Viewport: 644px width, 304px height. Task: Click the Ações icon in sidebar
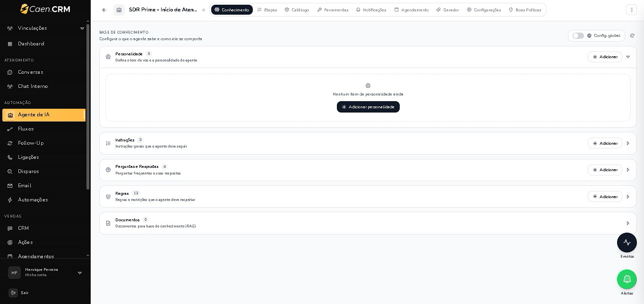10,243
